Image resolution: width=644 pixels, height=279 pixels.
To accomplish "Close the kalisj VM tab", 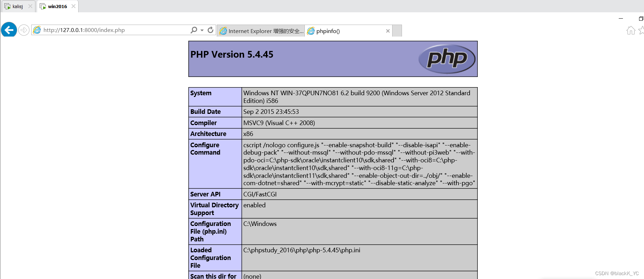I will [x=30, y=6].
